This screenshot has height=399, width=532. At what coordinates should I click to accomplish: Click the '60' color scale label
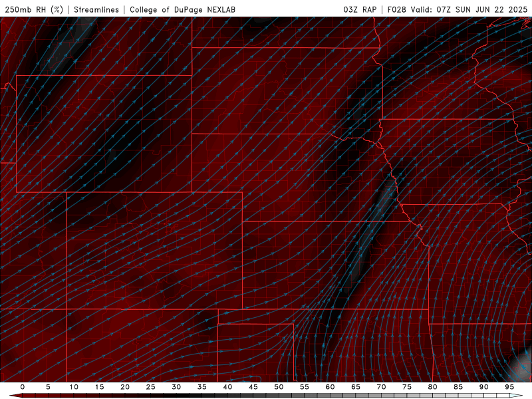(330, 387)
